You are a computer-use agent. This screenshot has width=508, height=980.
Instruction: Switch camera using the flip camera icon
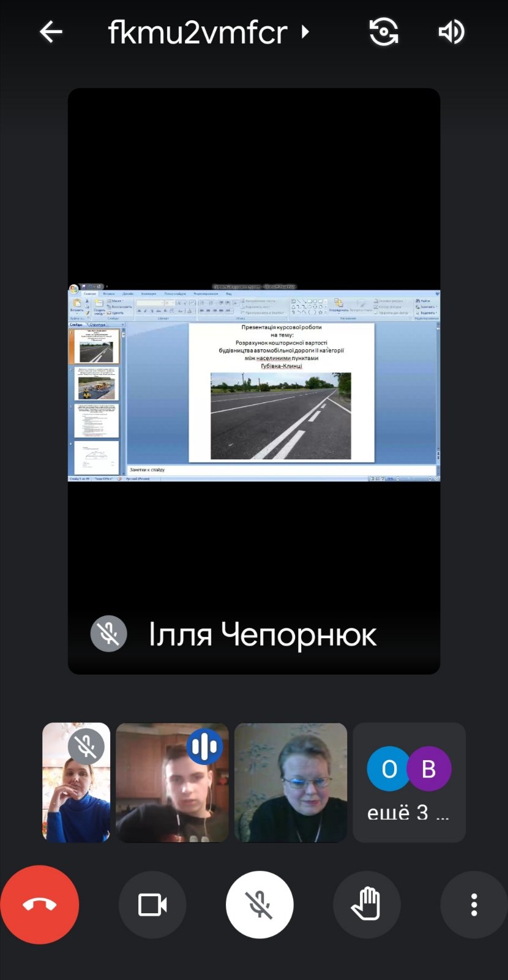coord(384,32)
